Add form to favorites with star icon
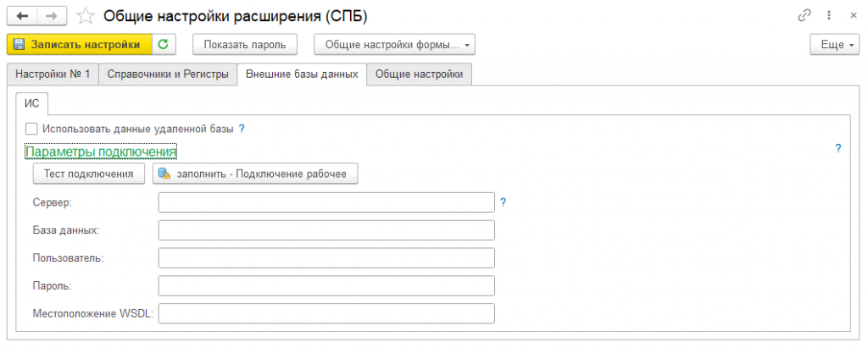This screenshot has height=354, width=868. pyautogui.click(x=85, y=16)
